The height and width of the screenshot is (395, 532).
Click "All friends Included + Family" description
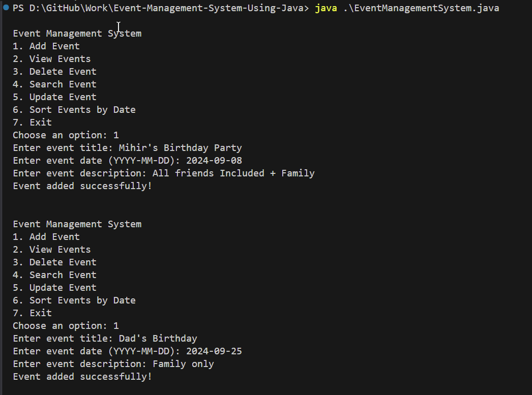point(233,173)
